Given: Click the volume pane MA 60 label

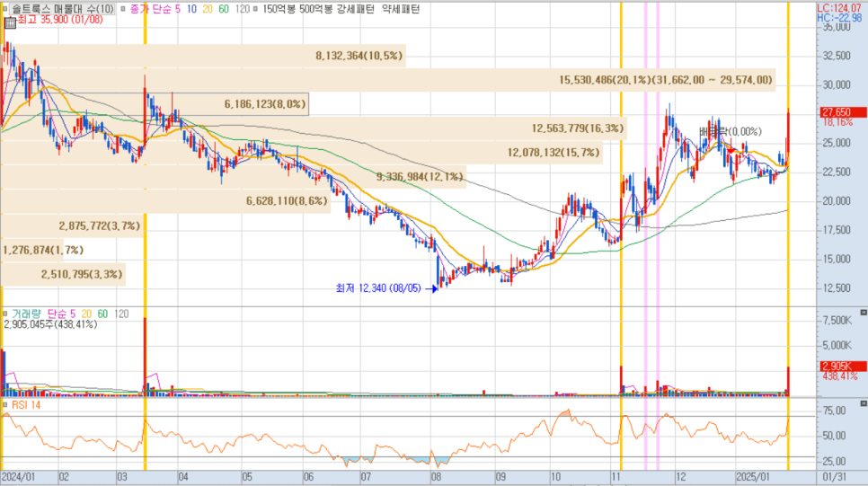Looking at the screenshot, I should click(x=102, y=314).
